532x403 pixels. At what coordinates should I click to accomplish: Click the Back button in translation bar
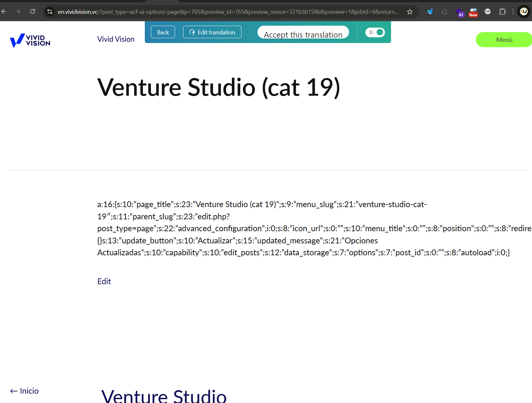(x=163, y=32)
